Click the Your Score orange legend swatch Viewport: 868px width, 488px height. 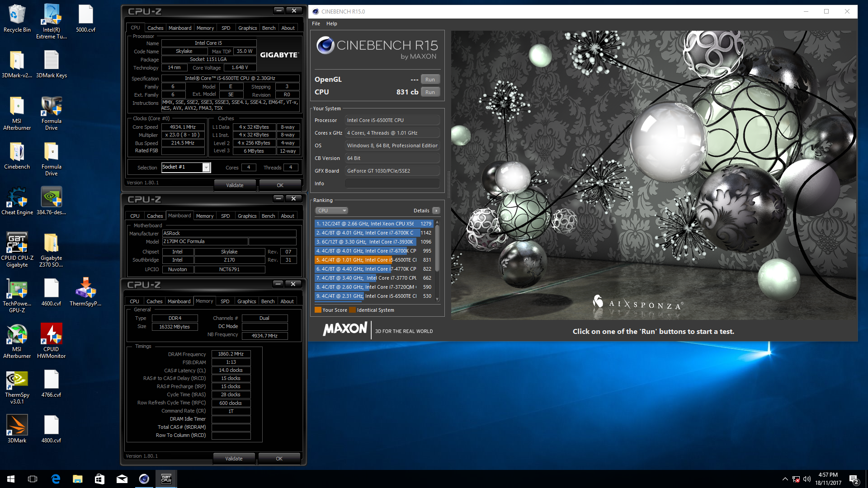[318, 310]
